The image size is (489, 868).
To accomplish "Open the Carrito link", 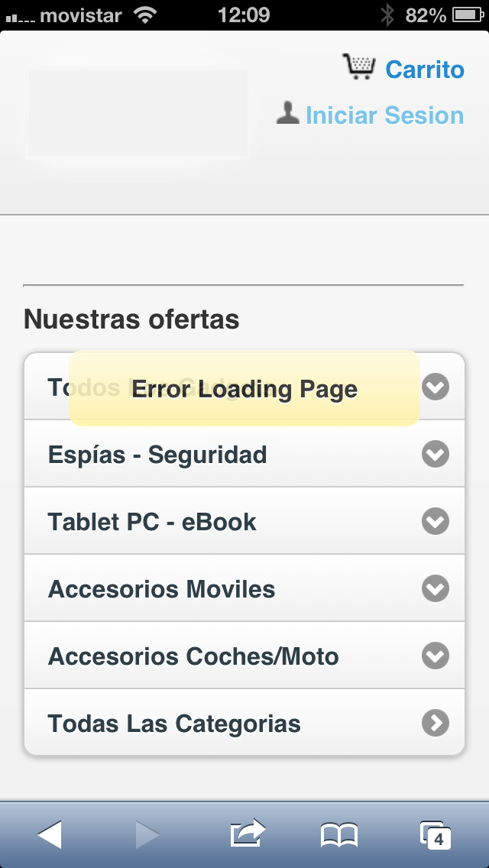I will coord(425,70).
